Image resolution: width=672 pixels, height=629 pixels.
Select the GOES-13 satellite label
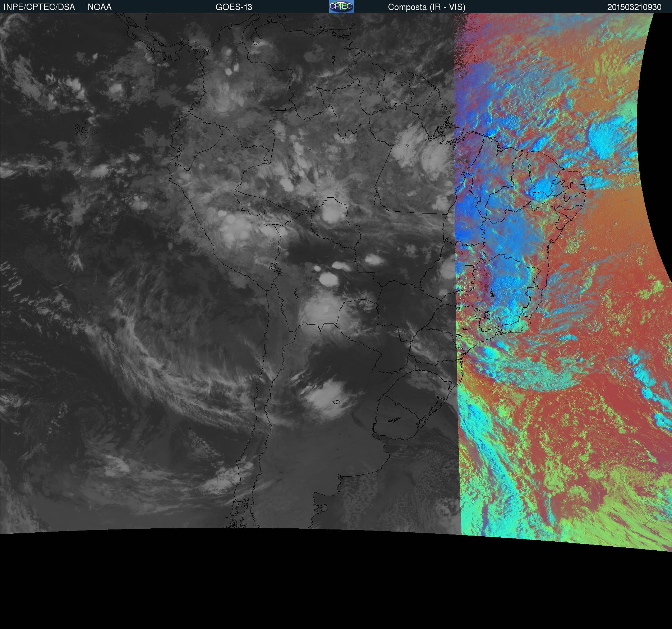pos(234,7)
